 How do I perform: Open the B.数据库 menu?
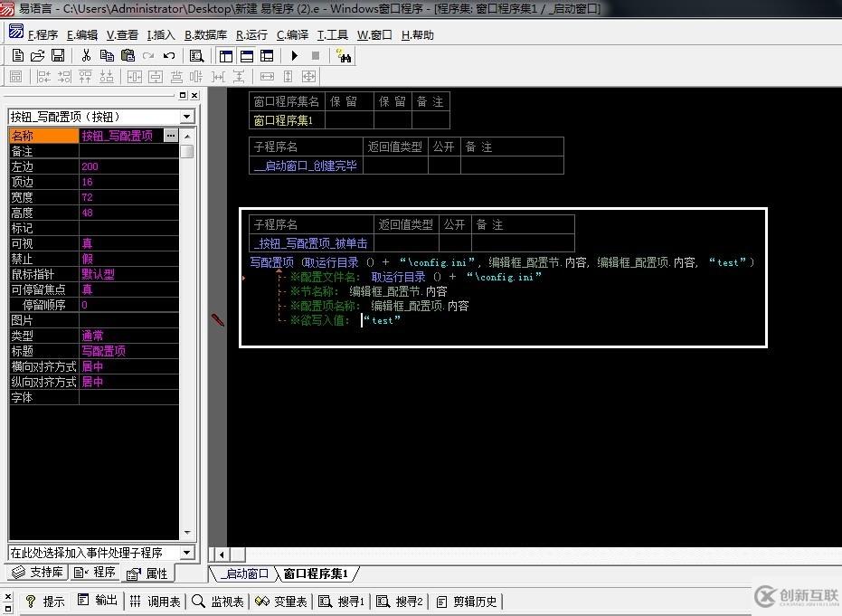point(205,35)
